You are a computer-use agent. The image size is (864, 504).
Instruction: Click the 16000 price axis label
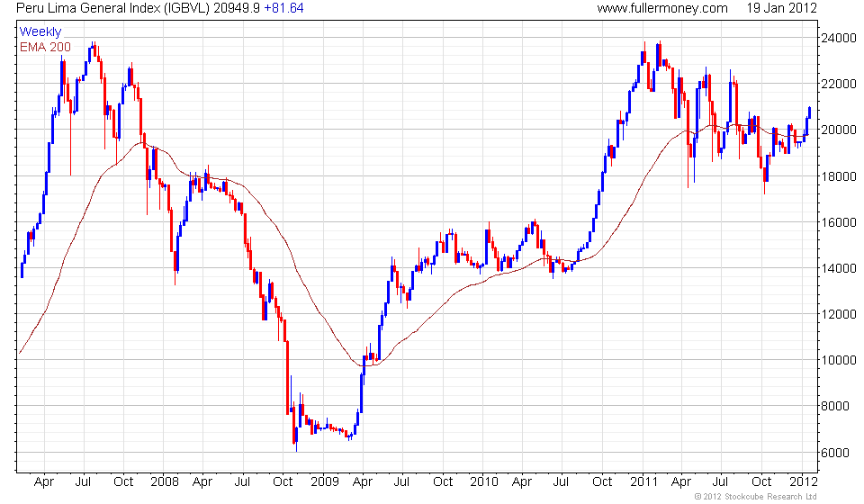pyautogui.click(x=839, y=222)
